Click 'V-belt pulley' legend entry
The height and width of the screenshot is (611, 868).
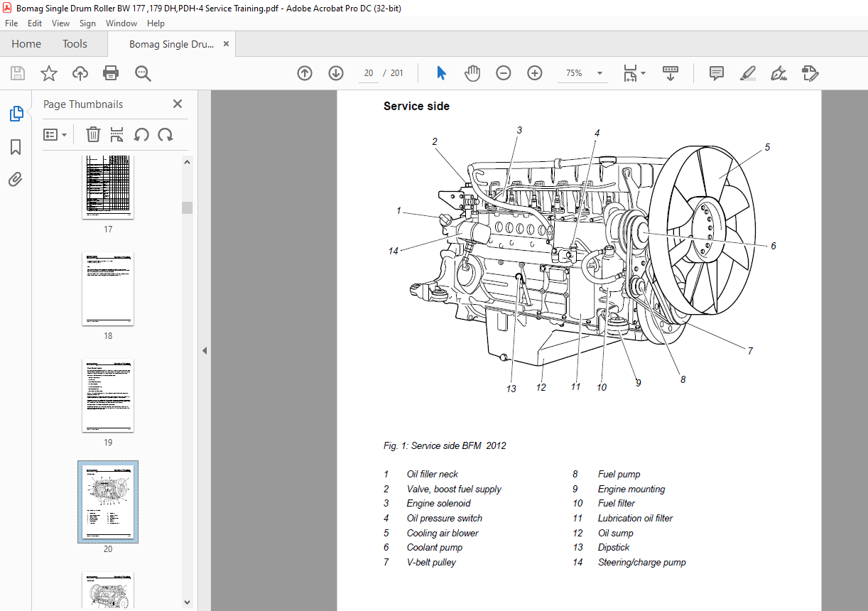pos(431,562)
